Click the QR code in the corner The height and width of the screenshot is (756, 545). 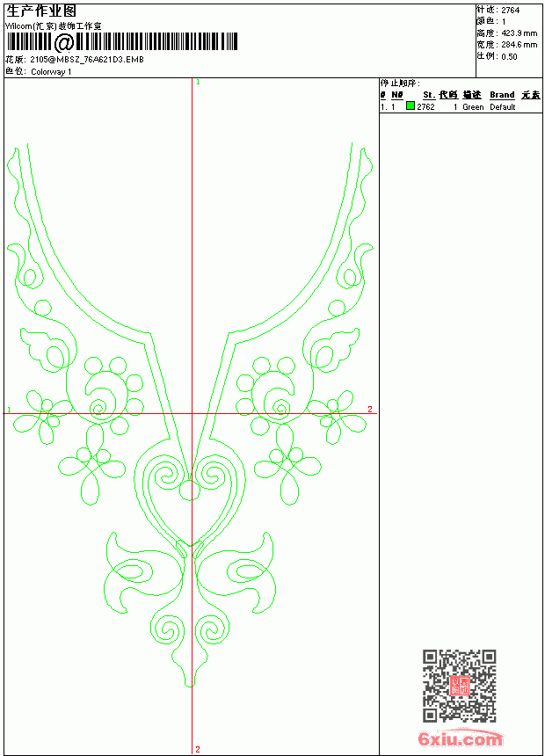click(x=459, y=686)
